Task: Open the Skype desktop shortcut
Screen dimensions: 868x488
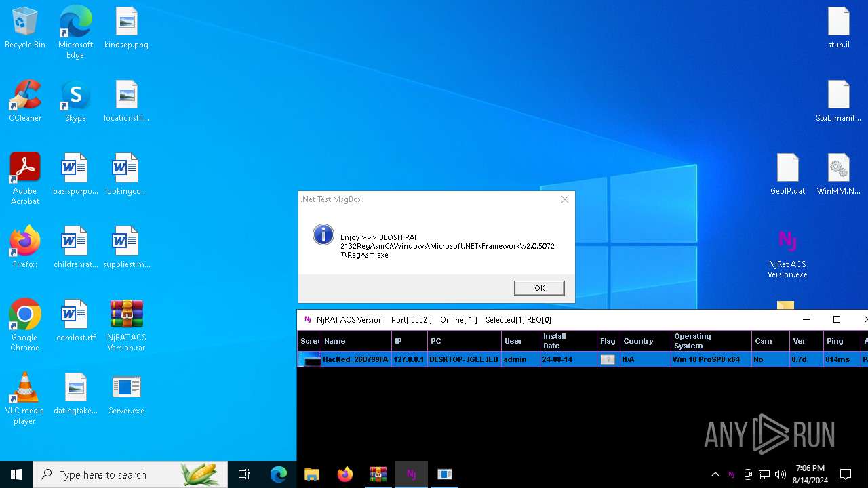Action: click(75, 102)
